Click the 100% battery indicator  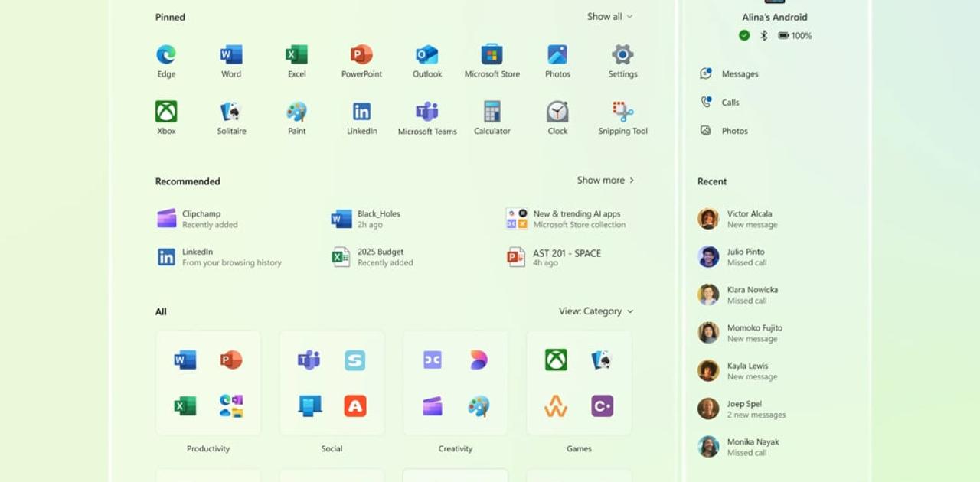pos(795,35)
